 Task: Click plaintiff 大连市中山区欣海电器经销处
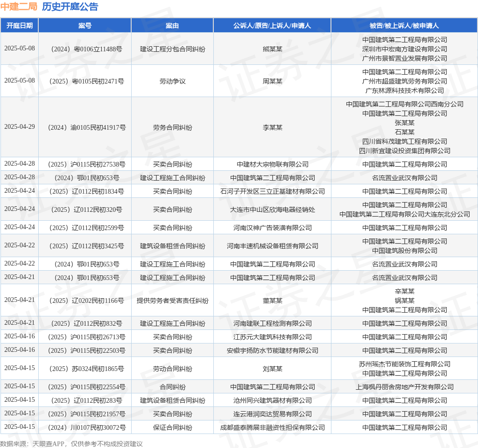point(273,210)
